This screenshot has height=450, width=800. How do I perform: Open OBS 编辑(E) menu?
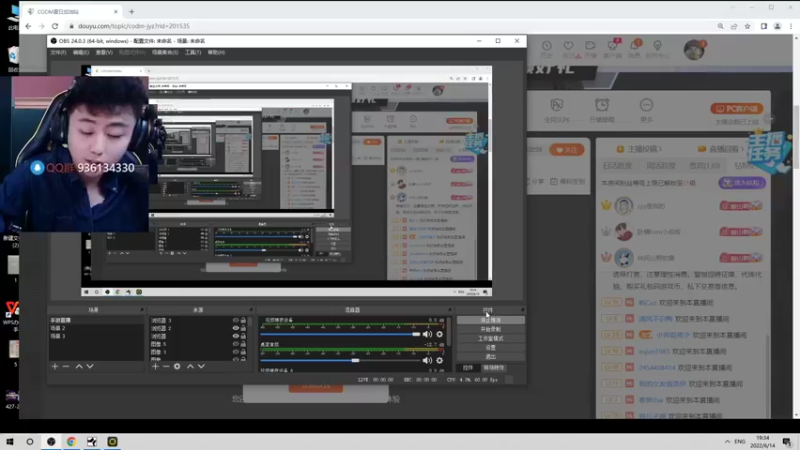tap(81, 52)
